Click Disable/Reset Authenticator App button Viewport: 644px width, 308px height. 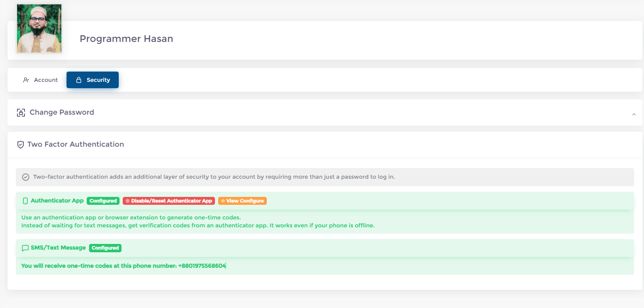[169, 201]
